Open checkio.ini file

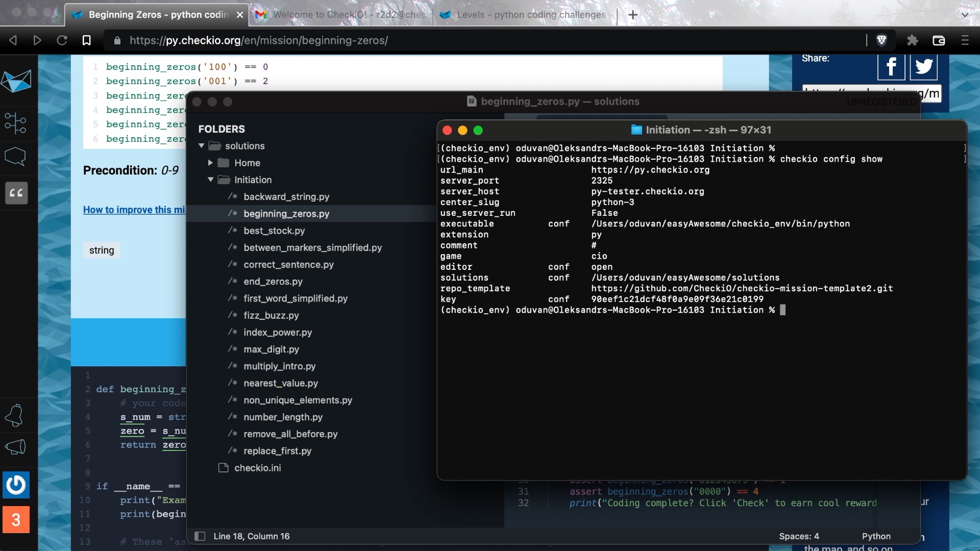[257, 468]
